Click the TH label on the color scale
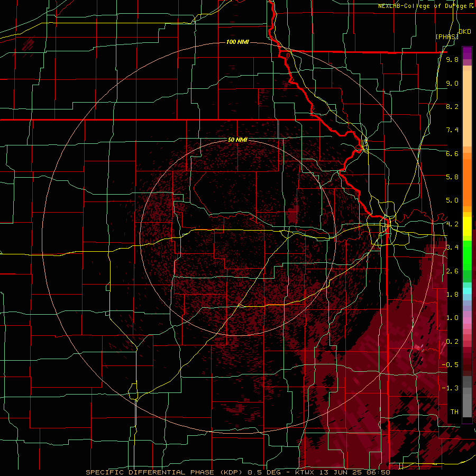 [x=454, y=412]
